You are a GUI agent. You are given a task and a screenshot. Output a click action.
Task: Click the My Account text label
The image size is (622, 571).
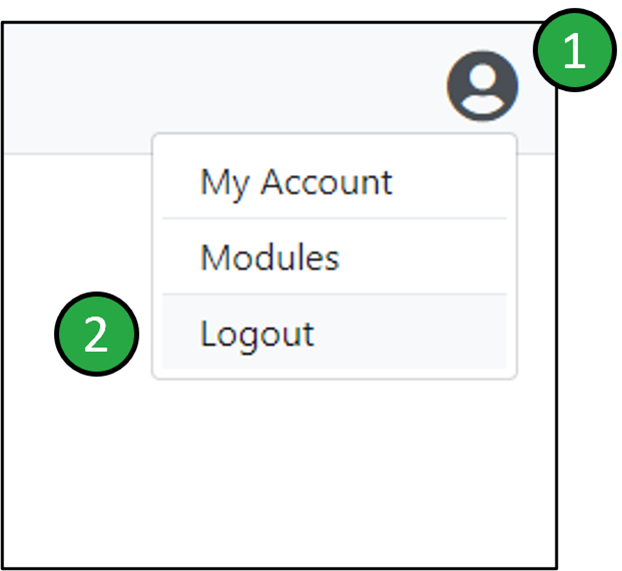(x=296, y=182)
